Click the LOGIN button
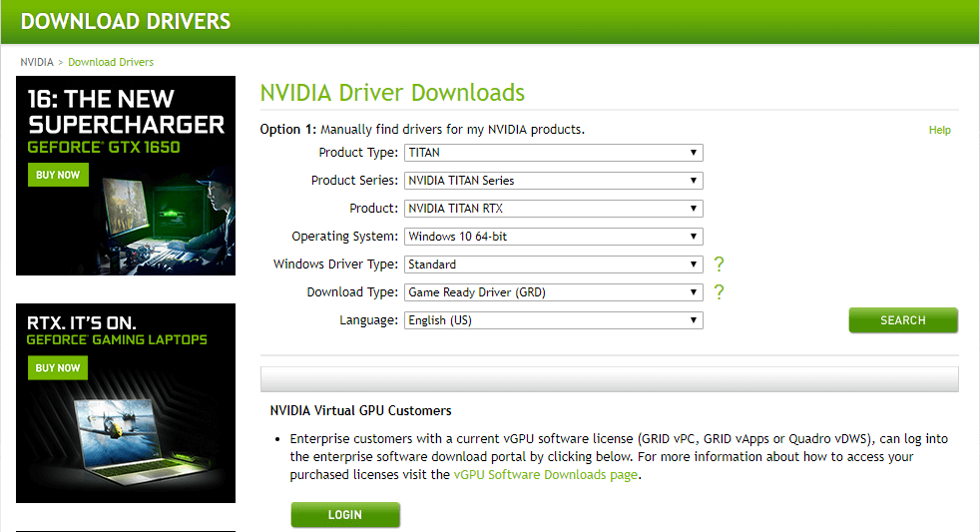Viewport: 980px width, 532px height. pyautogui.click(x=345, y=514)
